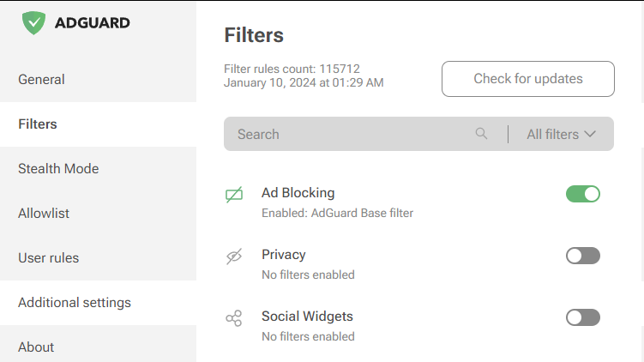Open Additional settings page
The height and width of the screenshot is (362, 644).
[75, 302]
